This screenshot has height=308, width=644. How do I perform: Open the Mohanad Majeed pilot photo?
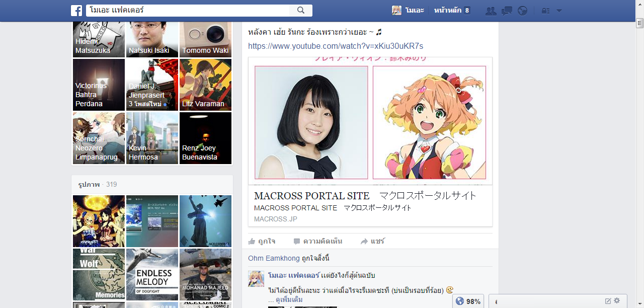click(205, 274)
